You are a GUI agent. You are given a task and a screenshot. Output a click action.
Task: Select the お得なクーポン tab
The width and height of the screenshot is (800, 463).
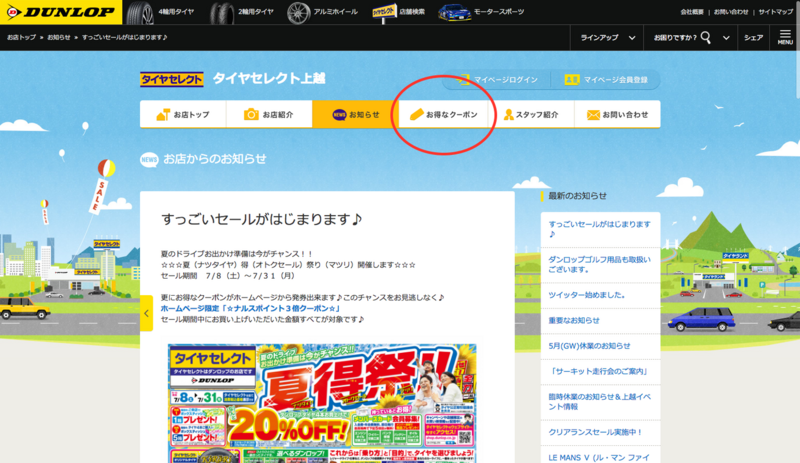(443, 114)
